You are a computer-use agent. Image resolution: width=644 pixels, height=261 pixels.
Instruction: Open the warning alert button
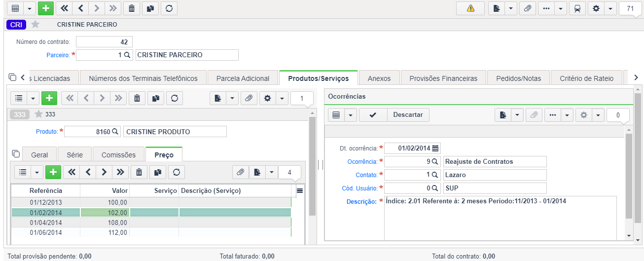click(470, 8)
